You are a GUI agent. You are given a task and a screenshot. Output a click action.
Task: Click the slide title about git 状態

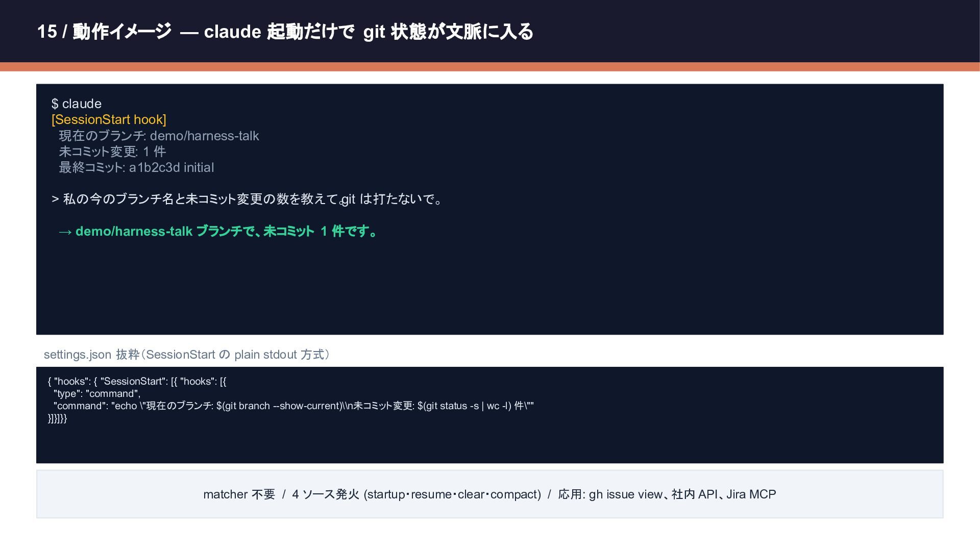285,32
